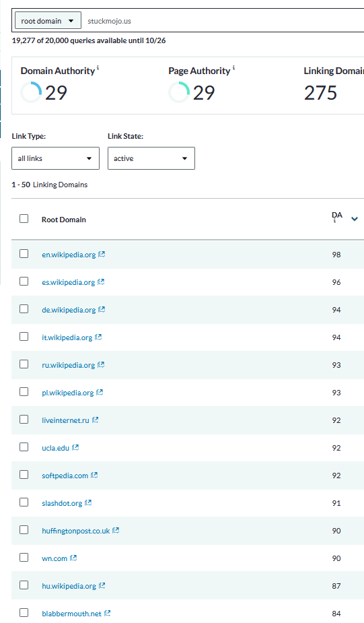
Task: Click external link icon next to slashdot.org
Action: click(88, 502)
